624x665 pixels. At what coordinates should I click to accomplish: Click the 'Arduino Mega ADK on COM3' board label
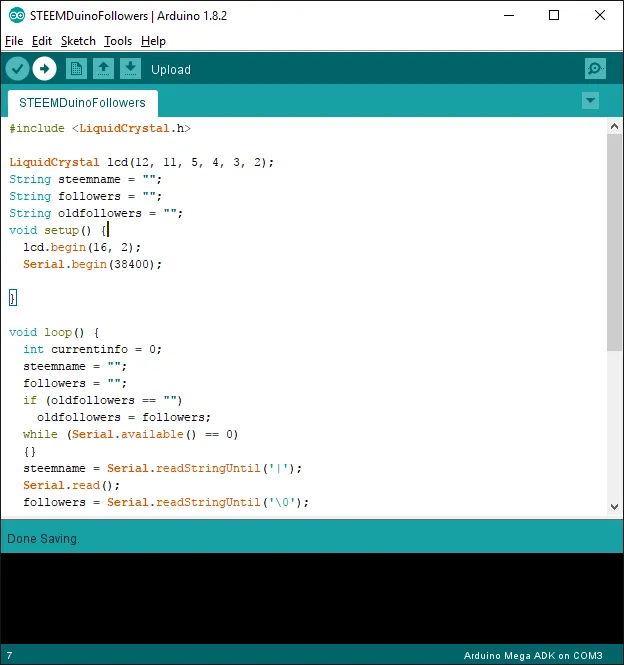pos(533,655)
